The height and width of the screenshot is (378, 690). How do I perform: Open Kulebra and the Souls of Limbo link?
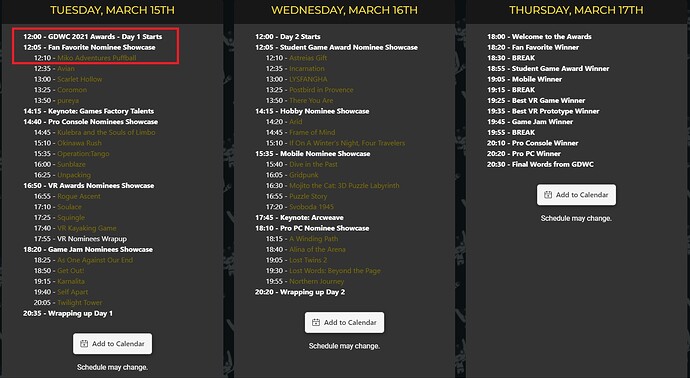coord(106,132)
